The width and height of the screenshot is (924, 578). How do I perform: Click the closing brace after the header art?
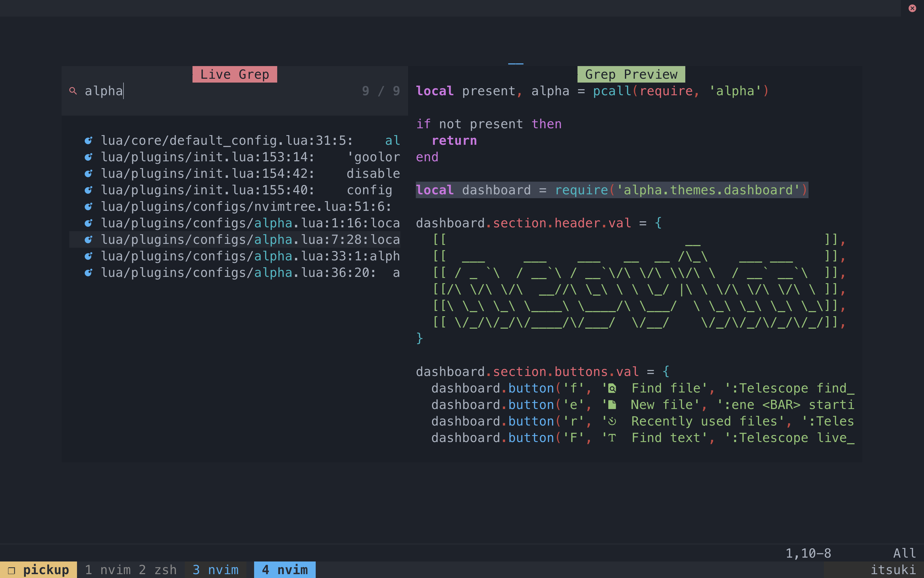click(x=420, y=338)
